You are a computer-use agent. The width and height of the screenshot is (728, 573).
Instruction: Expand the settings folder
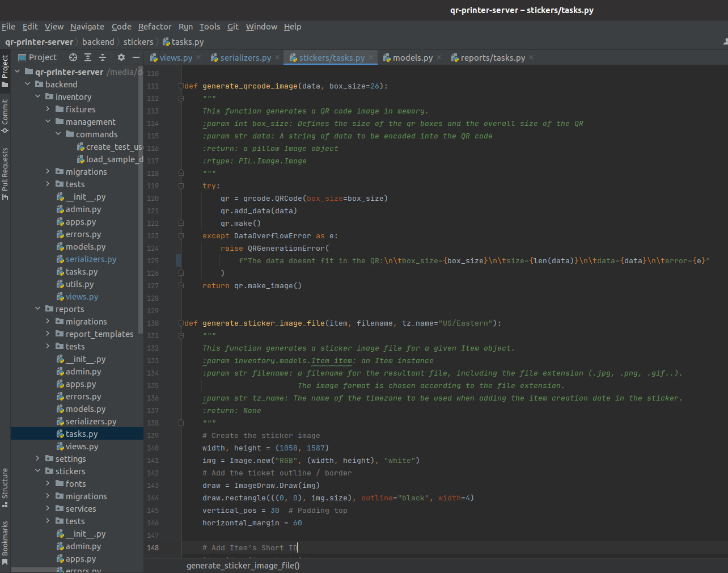(38, 459)
